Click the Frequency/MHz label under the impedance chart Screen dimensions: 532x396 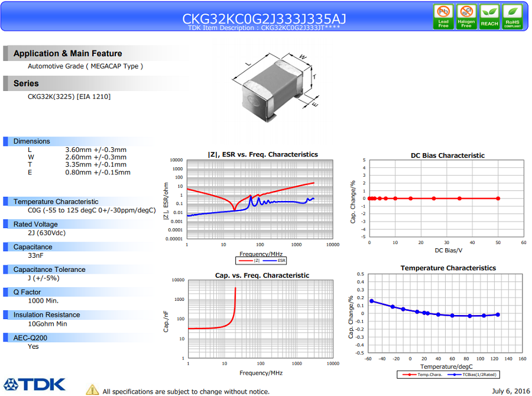(261, 254)
